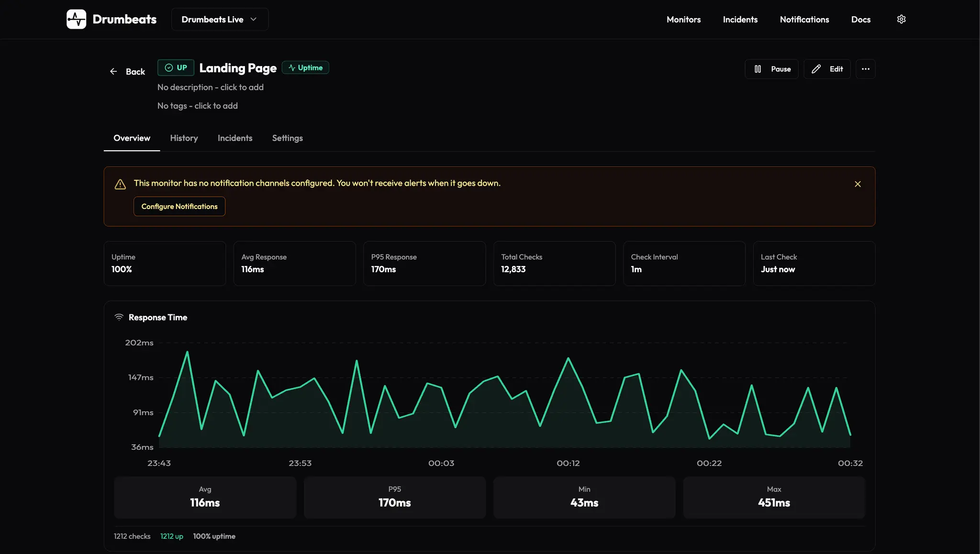Click the Min 43ms summary box
This screenshot has width=980, height=554.
tap(584, 497)
